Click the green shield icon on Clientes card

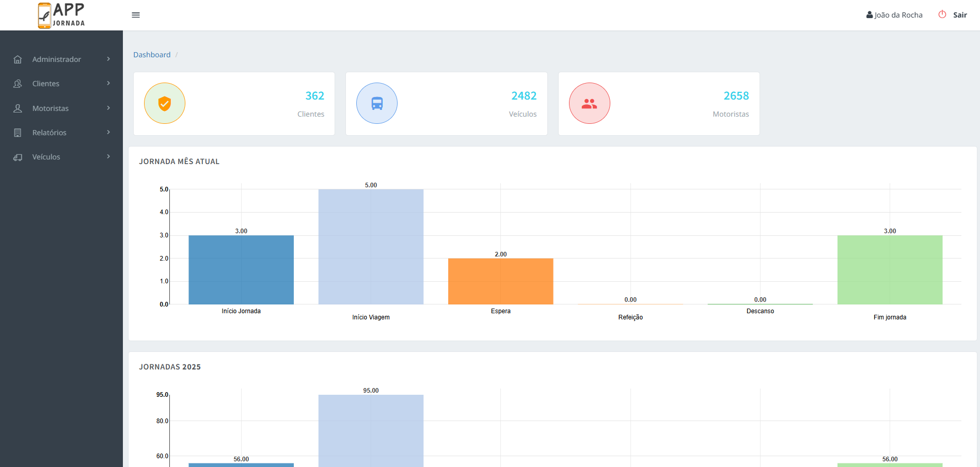tap(164, 103)
